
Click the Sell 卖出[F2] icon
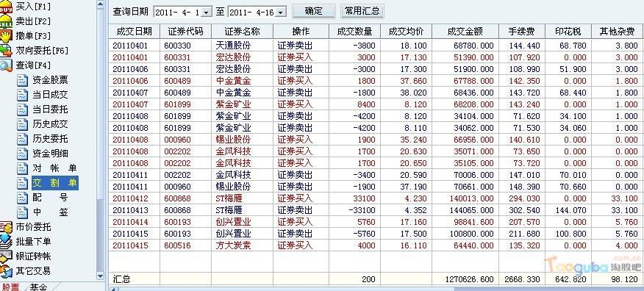pyautogui.click(x=6, y=21)
